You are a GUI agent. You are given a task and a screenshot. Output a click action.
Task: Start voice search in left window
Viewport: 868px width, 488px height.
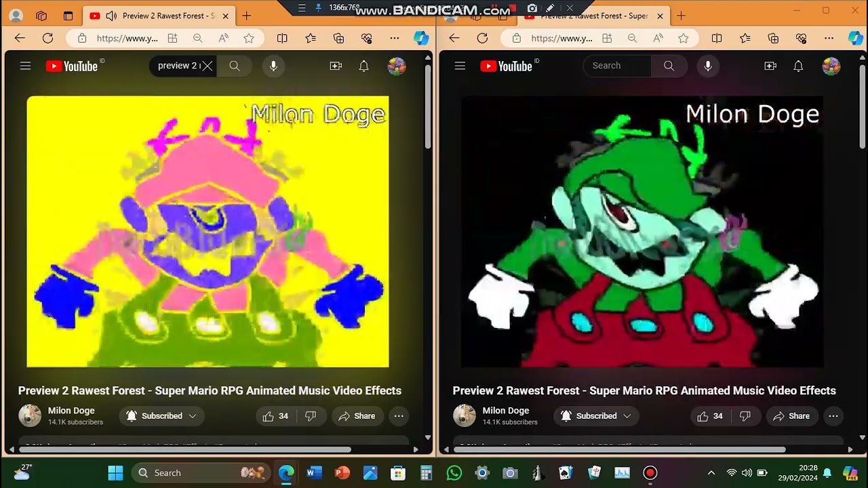click(273, 66)
